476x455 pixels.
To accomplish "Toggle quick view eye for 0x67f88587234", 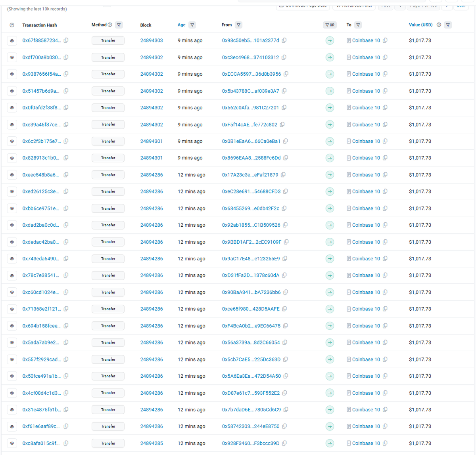I will coord(12,40).
